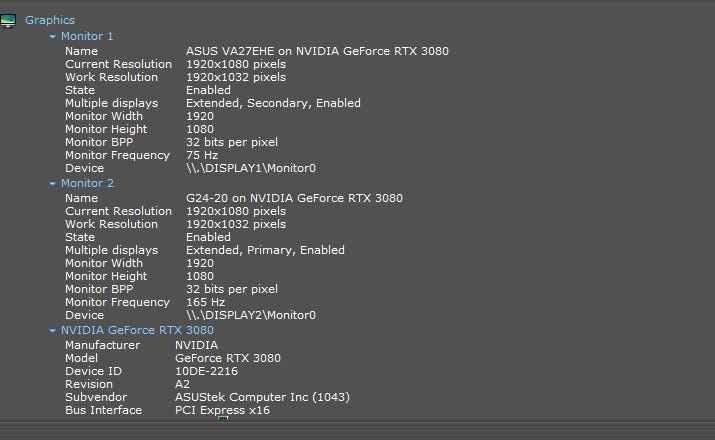Select 'ASUStek Computer Inc (1043)' subvendor
Screen dimensions: 715x440
coord(263,397)
